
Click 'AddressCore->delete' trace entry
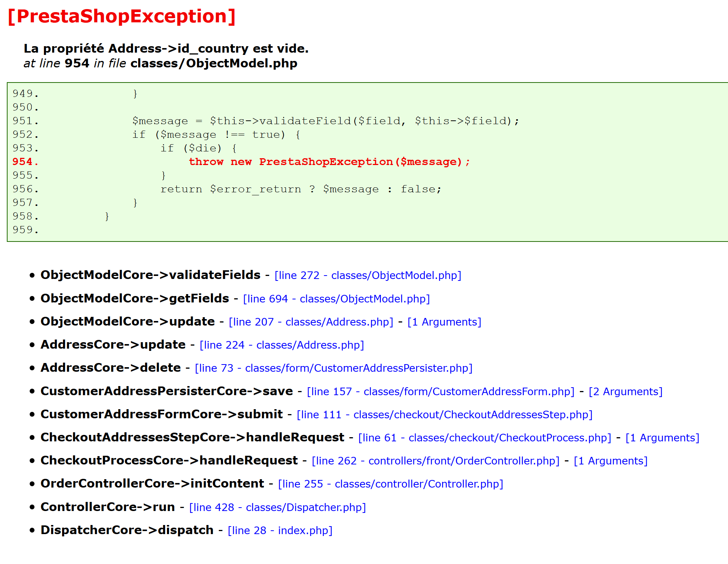click(111, 368)
